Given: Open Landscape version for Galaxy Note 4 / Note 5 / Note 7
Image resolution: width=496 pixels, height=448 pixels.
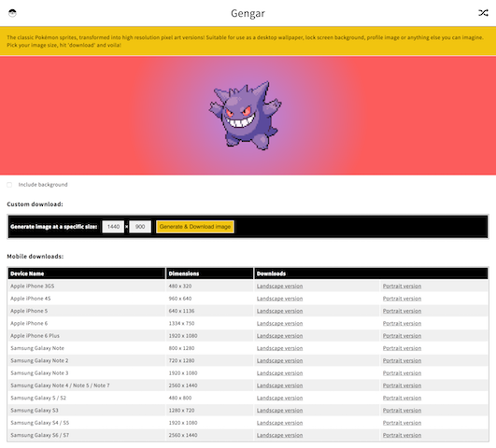Looking at the screenshot, I should click(x=279, y=385).
